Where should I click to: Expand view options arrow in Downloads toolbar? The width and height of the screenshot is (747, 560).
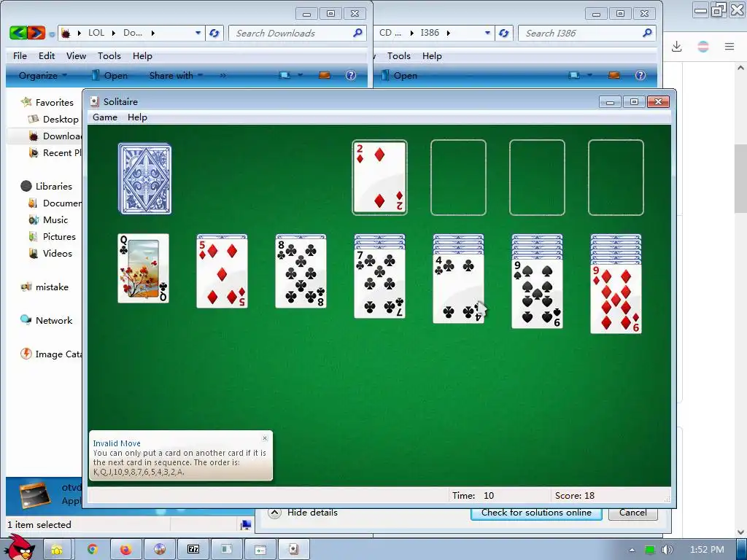pyautogui.click(x=300, y=75)
